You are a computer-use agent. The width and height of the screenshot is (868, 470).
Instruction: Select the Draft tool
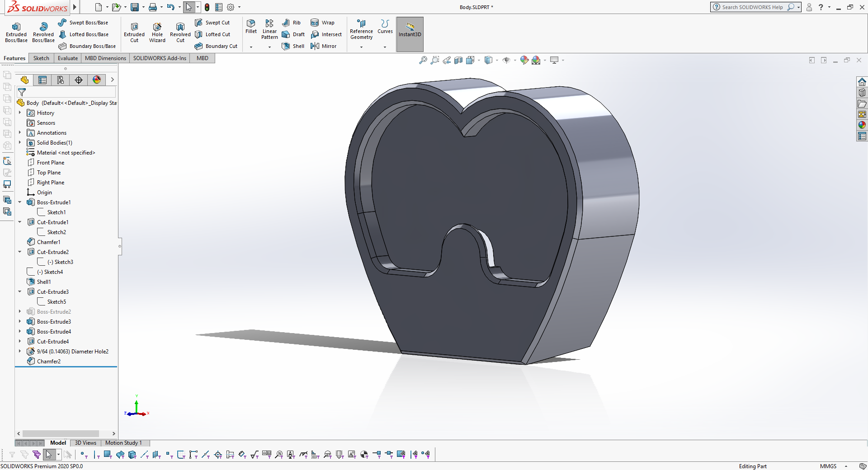[293, 34]
